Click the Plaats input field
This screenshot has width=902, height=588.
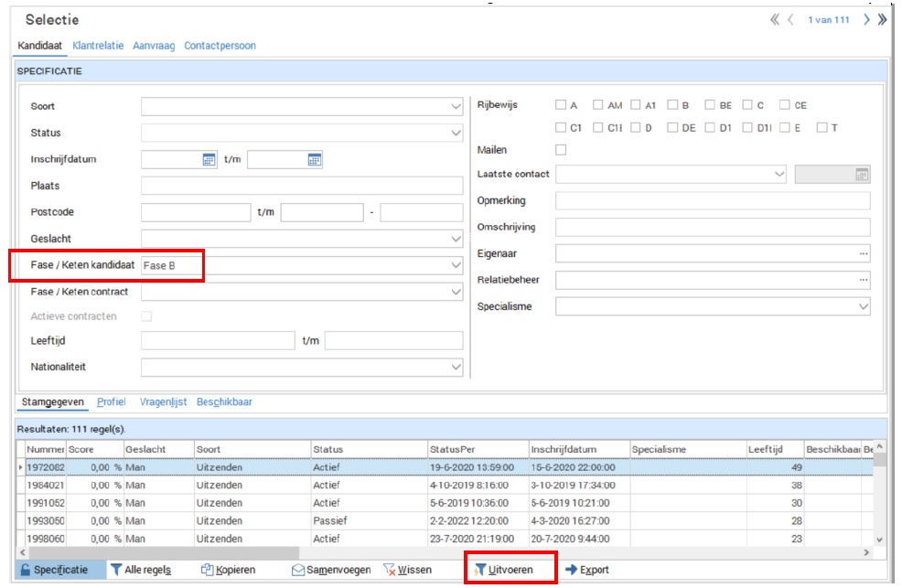[x=302, y=187]
